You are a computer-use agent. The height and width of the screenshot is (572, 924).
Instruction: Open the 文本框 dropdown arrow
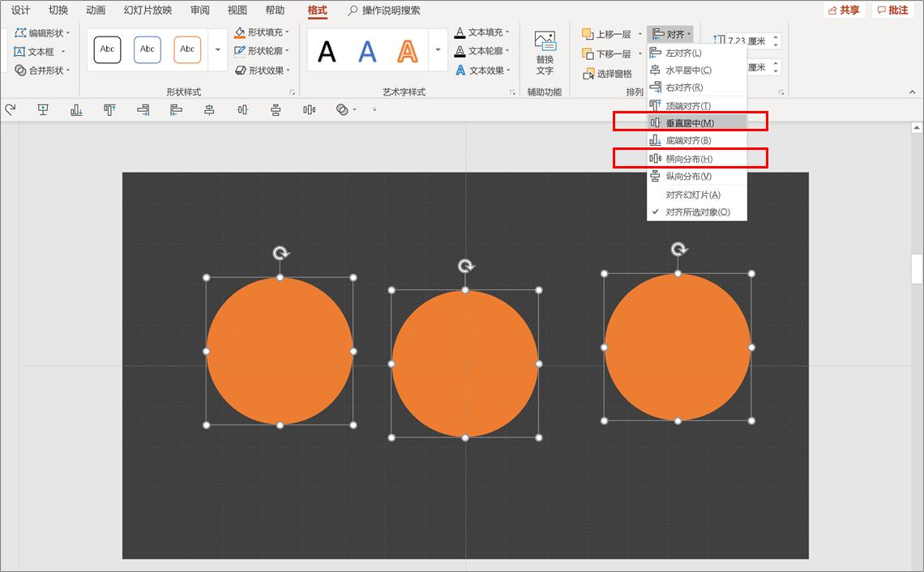point(63,51)
